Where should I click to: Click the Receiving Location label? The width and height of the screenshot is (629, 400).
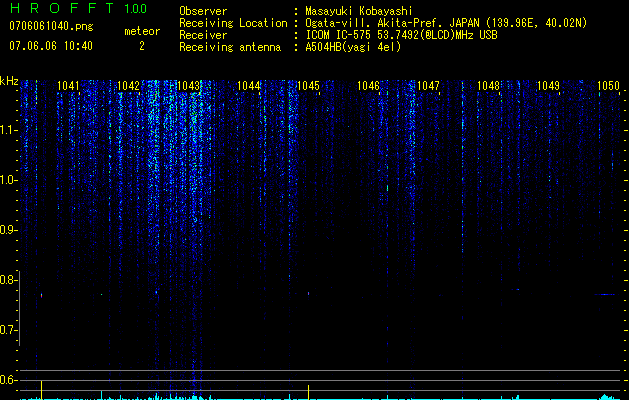click(233, 23)
